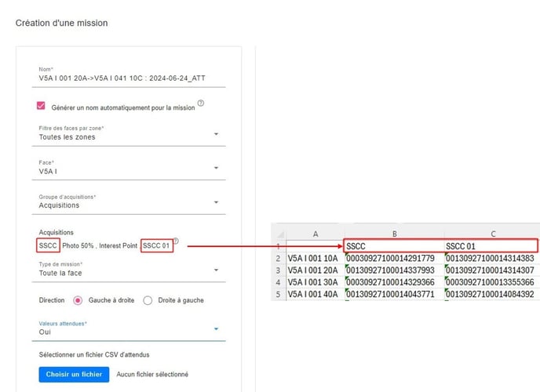The height and width of the screenshot is (392, 540).
Task: Select row 5 header in spreadsheet
Action: 278,295
